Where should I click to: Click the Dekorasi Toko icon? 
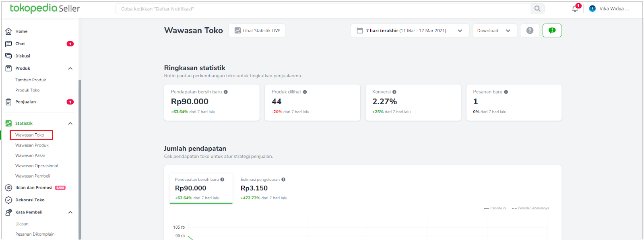(8, 200)
